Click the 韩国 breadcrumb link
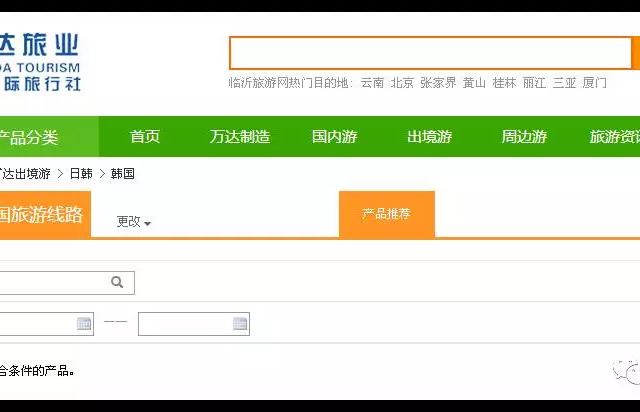The width and height of the screenshot is (640, 412). tap(122, 174)
